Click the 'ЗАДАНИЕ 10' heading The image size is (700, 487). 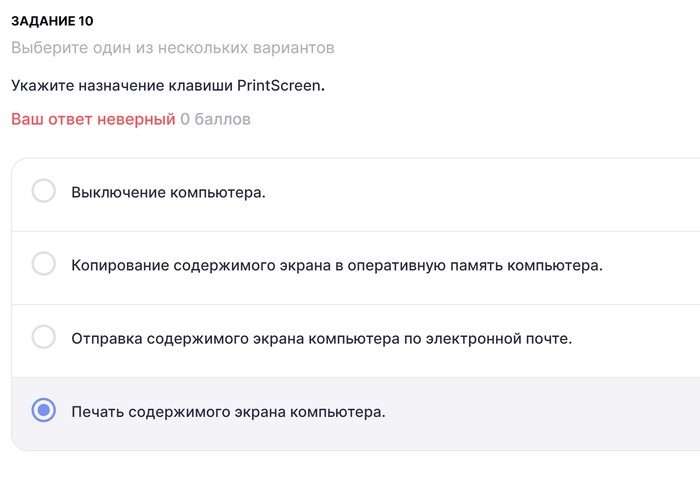tap(52, 20)
